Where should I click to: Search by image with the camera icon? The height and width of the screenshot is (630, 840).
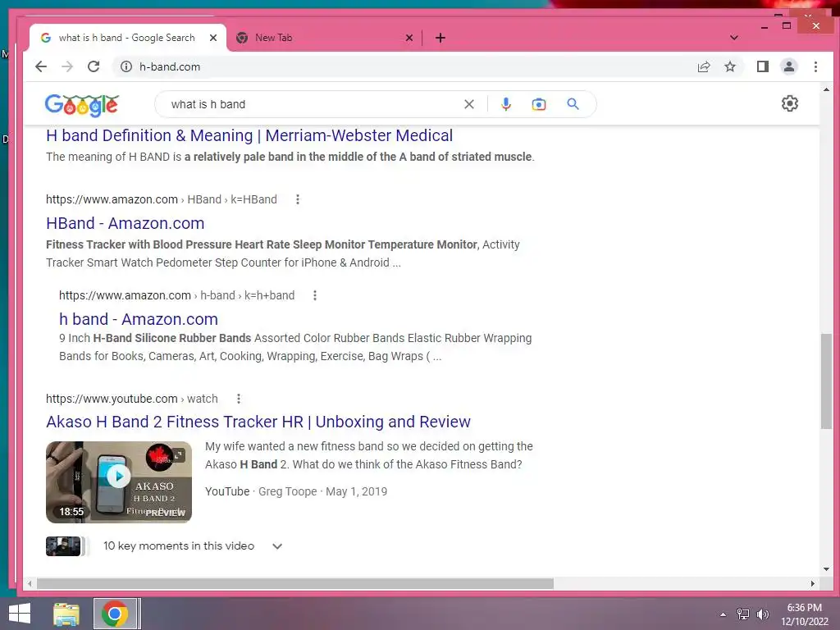tap(538, 104)
